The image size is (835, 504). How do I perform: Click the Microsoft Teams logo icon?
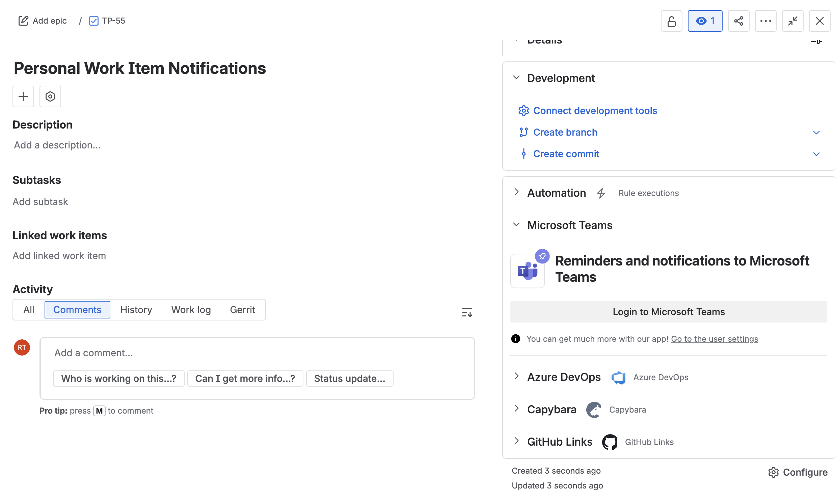(x=527, y=271)
